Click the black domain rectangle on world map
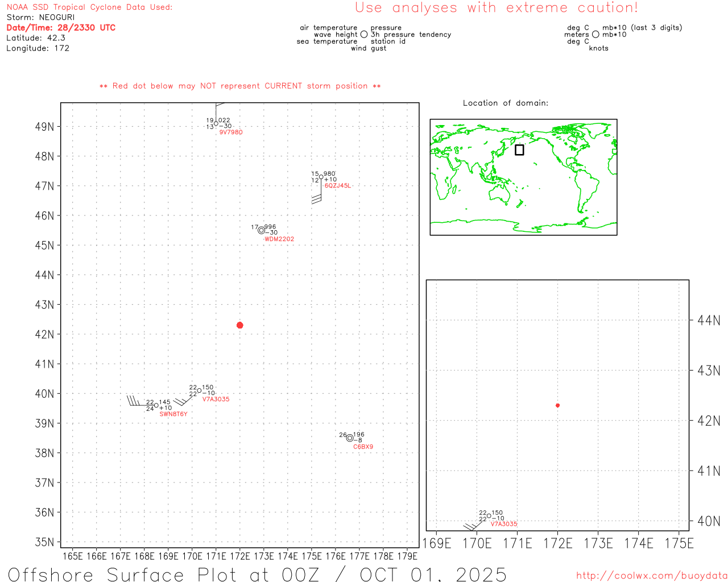The height and width of the screenshot is (582, 728). (519, 149)
